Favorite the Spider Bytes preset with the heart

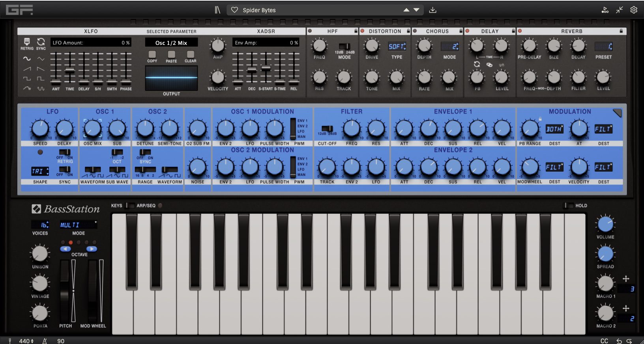pos(234,10)
